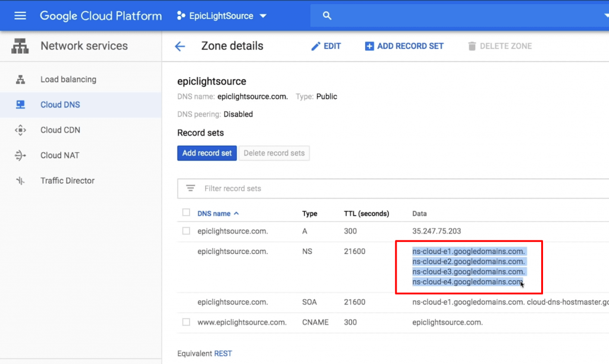Image resolution: width=609 pixels, height=364 pixels.
Task: Check the www CNAME row checkbox
Action: click(x=186, y=322)
